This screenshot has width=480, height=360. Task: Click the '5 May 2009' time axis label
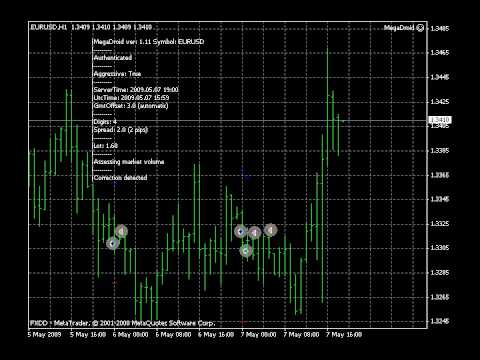coord(45,334)
